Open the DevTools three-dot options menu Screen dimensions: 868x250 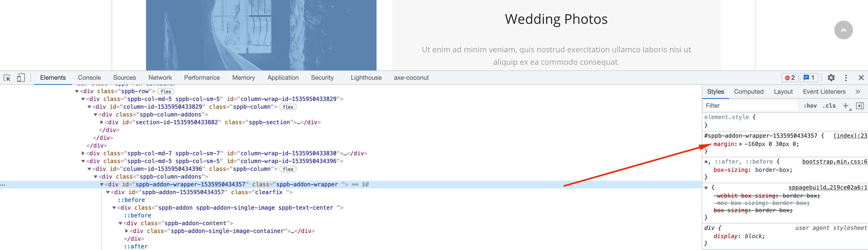[x=846, y=78]
